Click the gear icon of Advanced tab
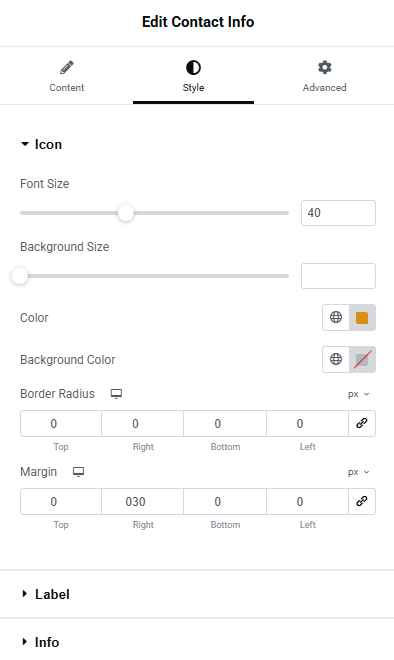Screen dimensions: 394x660 325,67
